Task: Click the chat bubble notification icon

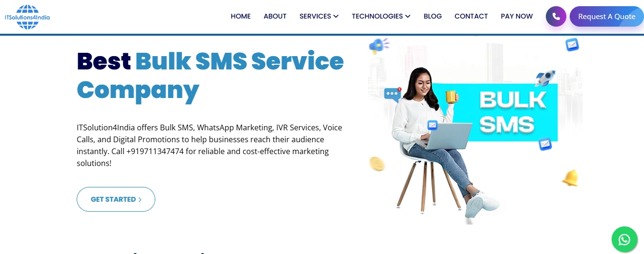Action: [392, 94]
